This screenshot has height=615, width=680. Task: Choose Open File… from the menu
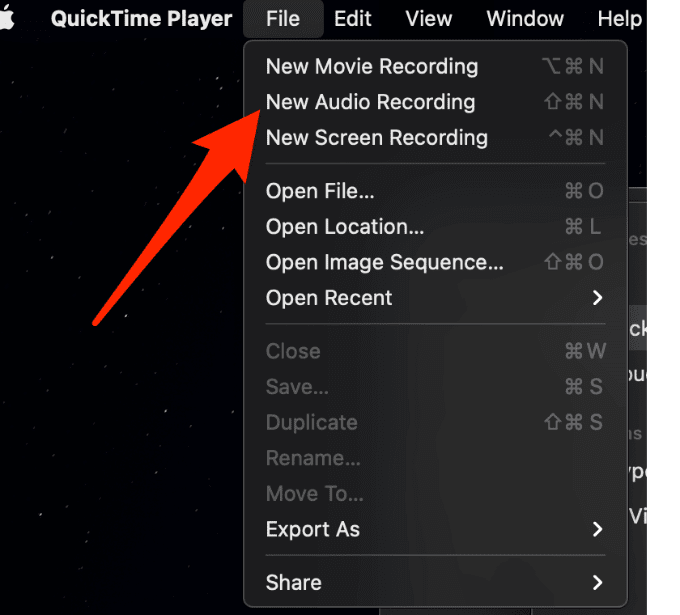[x=320, y=191]
